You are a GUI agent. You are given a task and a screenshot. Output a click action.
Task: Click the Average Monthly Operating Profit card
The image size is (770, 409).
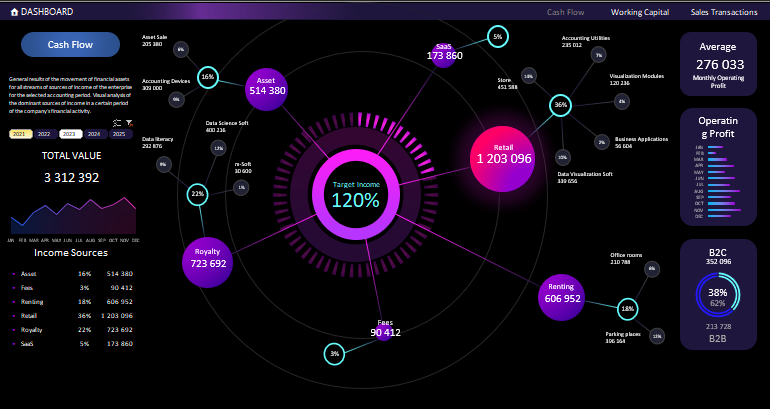click(x=718, y=64)
